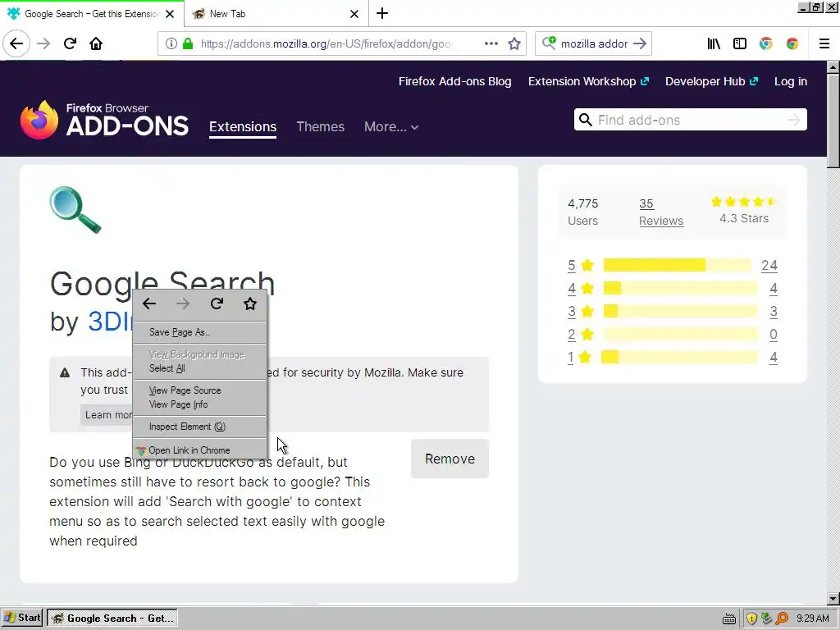This screenshot has width=840, height=630.
Task: Click Log in
Action: tap(790, 81)
